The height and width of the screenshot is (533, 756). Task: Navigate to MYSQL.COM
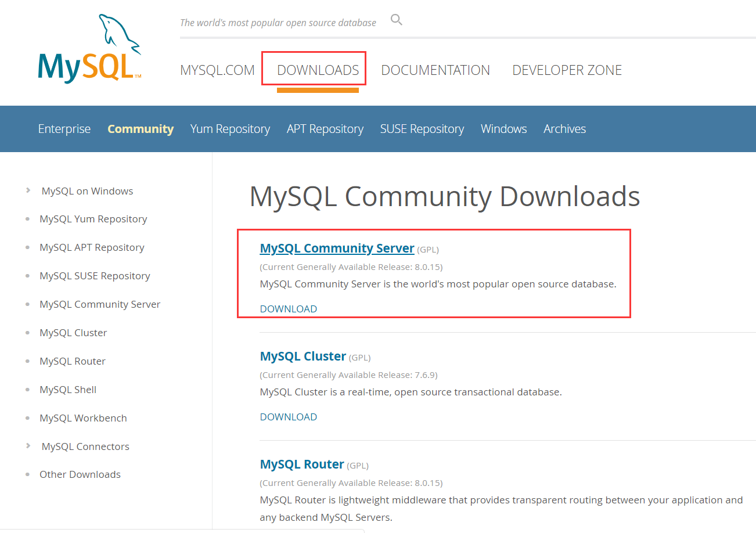[x=217, y=69]
